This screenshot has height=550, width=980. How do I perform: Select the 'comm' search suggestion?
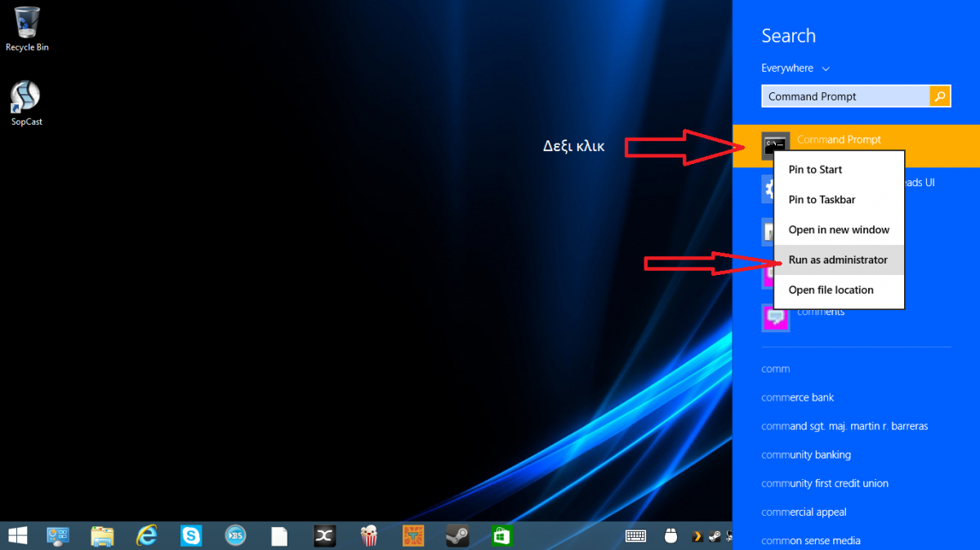[776, 369]
